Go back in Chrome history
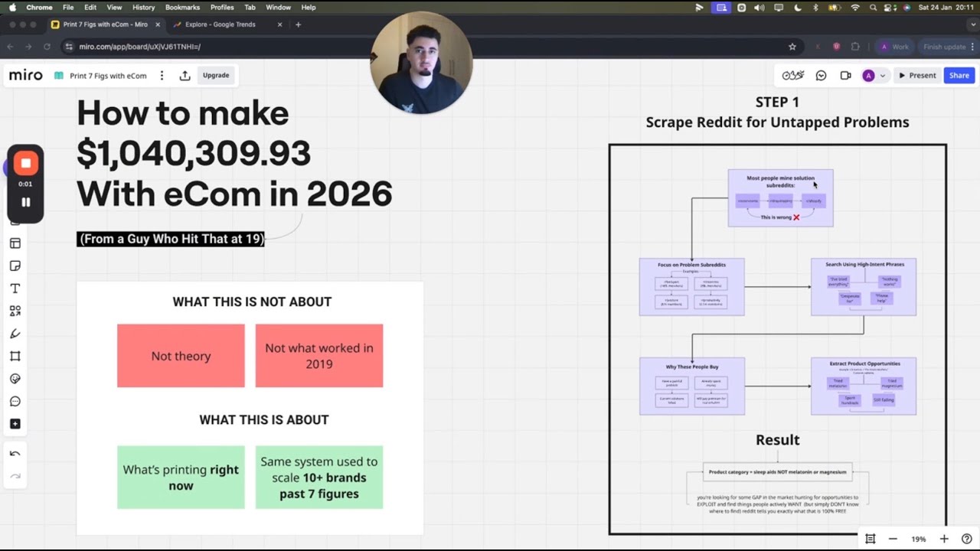The height and width of the screenshot is (551, 980). [10, 47]
